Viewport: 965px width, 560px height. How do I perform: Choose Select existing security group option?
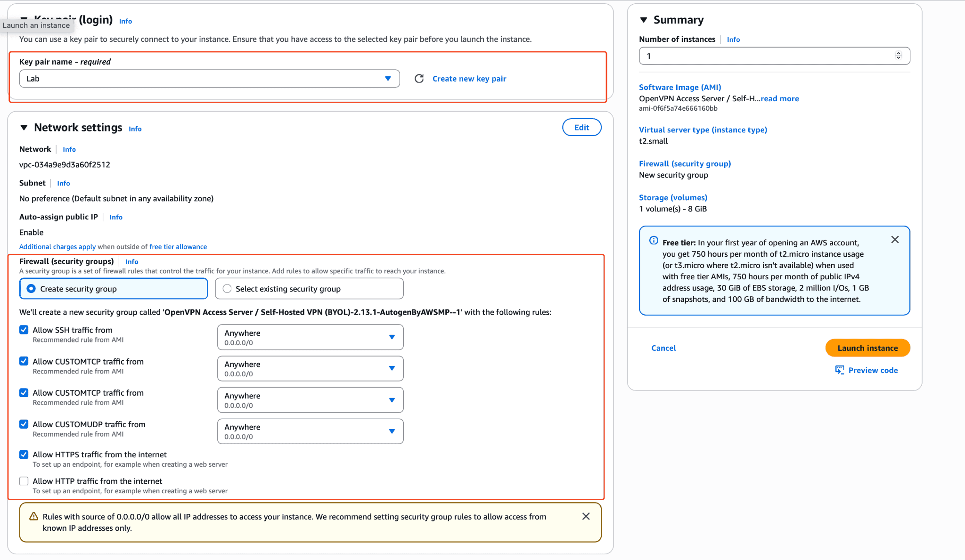point(227,289)
